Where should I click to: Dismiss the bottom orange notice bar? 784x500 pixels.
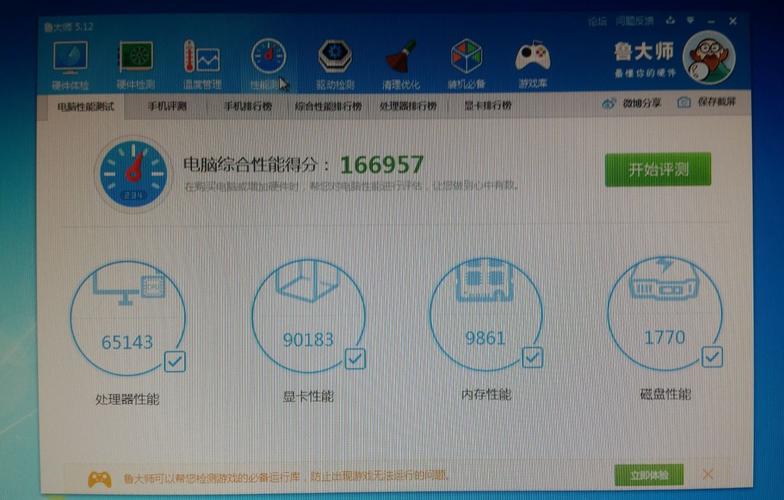point(708,474)
